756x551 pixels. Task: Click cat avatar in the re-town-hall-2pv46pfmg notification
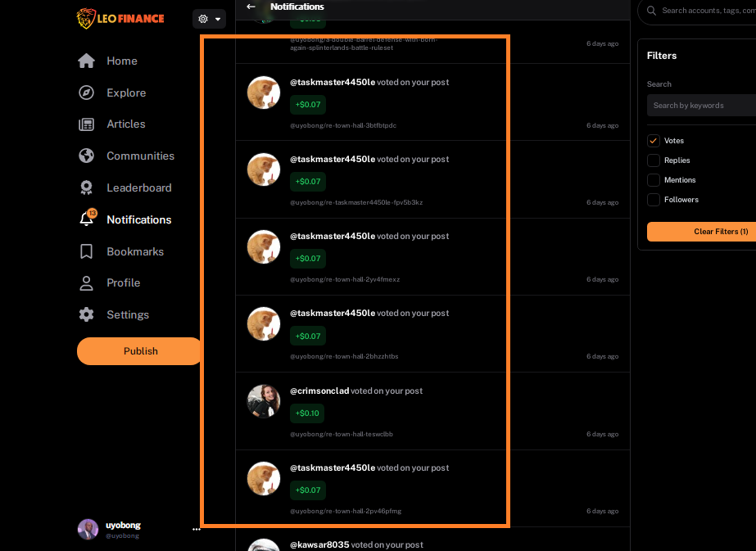(264, 479)
